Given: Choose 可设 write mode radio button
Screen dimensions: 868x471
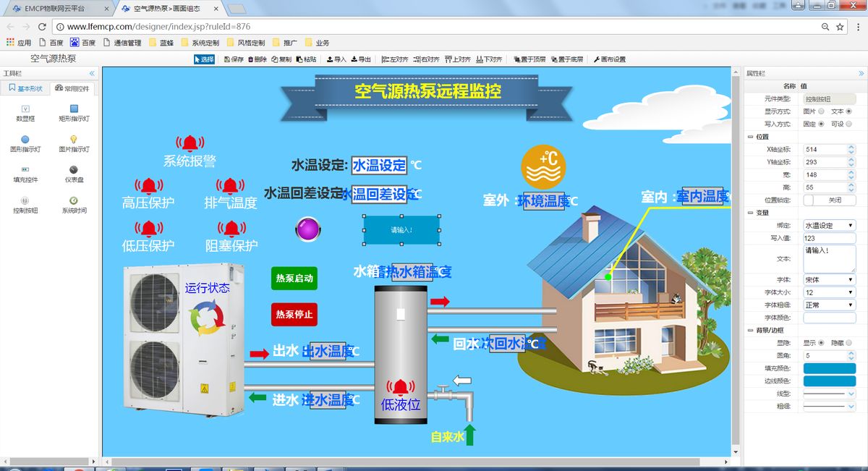Looking at the screenshot, I should click(848, 124).
